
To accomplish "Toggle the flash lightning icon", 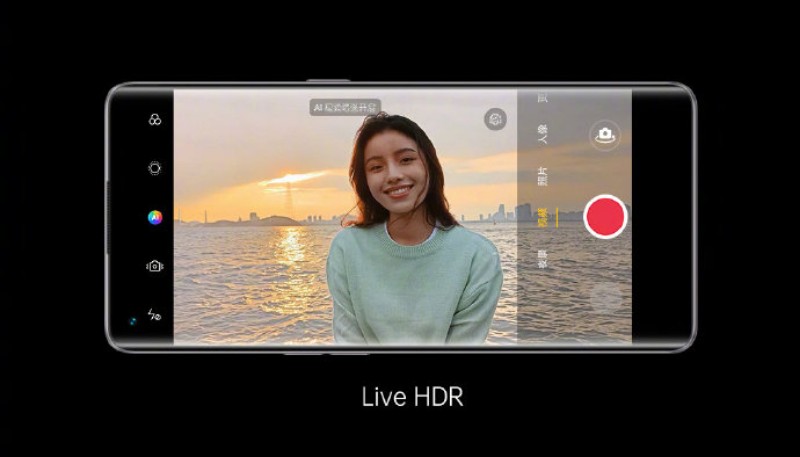I will (x=154, y=314).
